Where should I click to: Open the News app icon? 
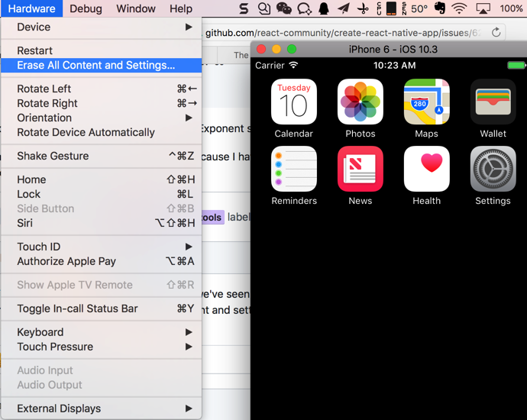point(360,169)
